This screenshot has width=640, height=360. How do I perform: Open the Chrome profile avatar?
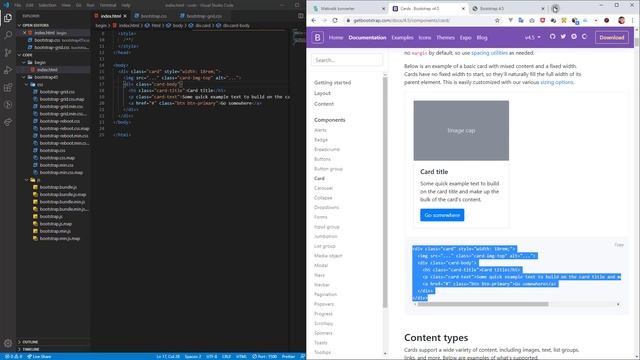pos(621,20)
